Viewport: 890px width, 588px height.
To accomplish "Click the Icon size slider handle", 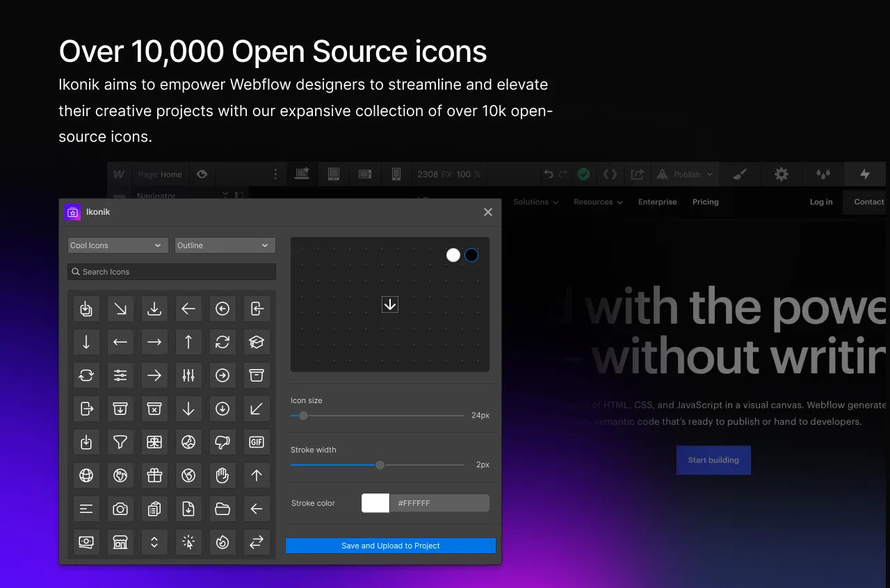I will tap(303, 416).
